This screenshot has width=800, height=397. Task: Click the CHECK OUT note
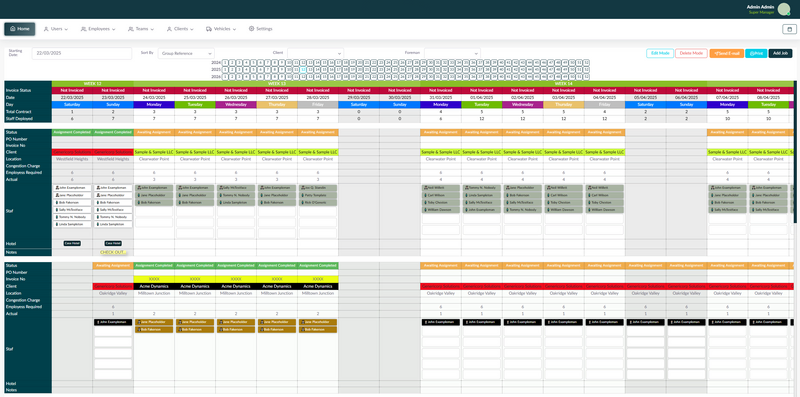[113, 252]
